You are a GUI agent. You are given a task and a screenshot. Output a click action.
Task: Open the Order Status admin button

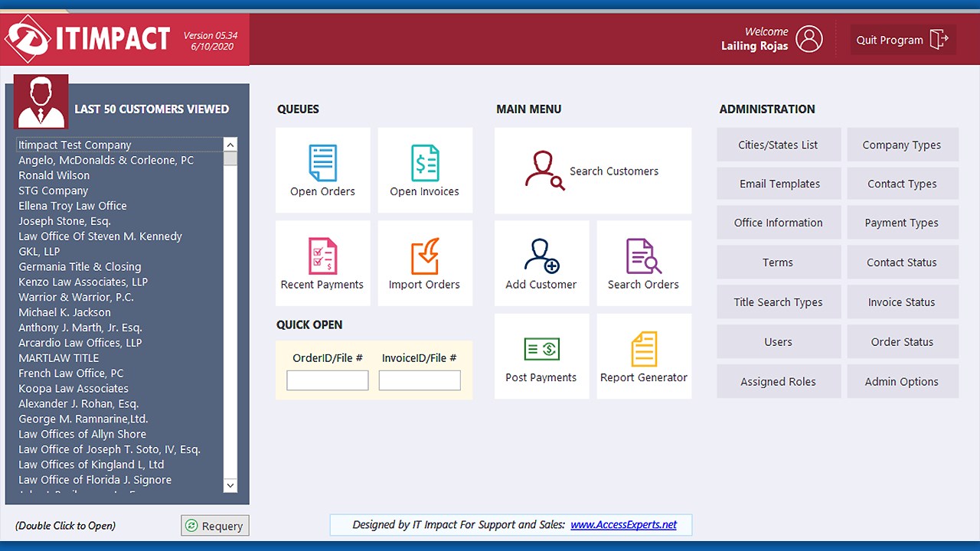[902, 342]
